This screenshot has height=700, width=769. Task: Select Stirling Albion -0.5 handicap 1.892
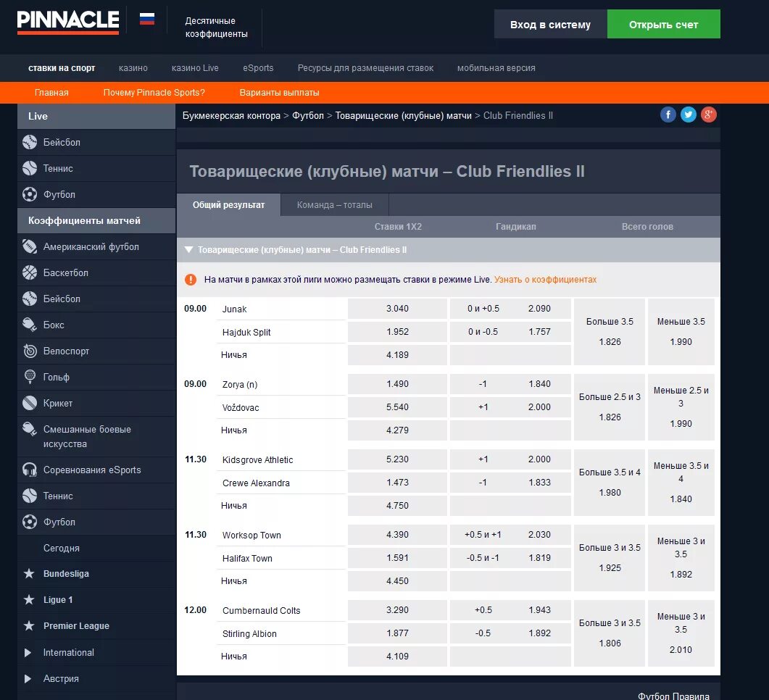pyautogui.click(x=510, y=633)
